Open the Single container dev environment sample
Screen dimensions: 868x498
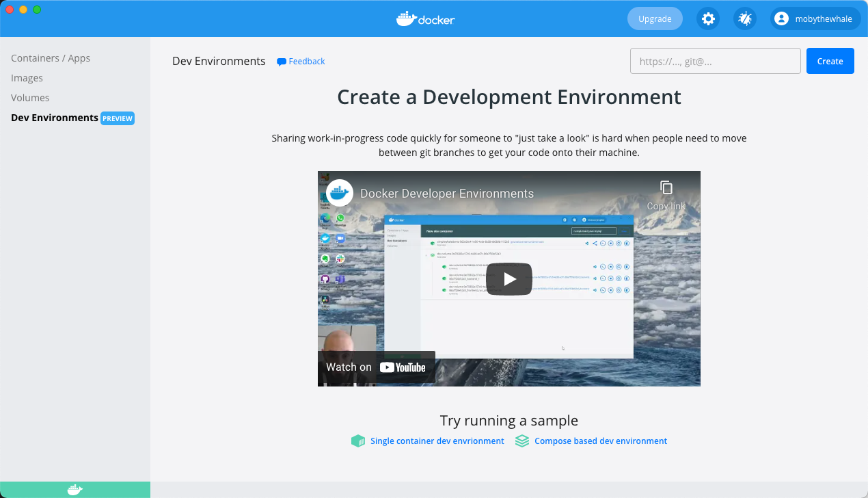coord(437,441)
